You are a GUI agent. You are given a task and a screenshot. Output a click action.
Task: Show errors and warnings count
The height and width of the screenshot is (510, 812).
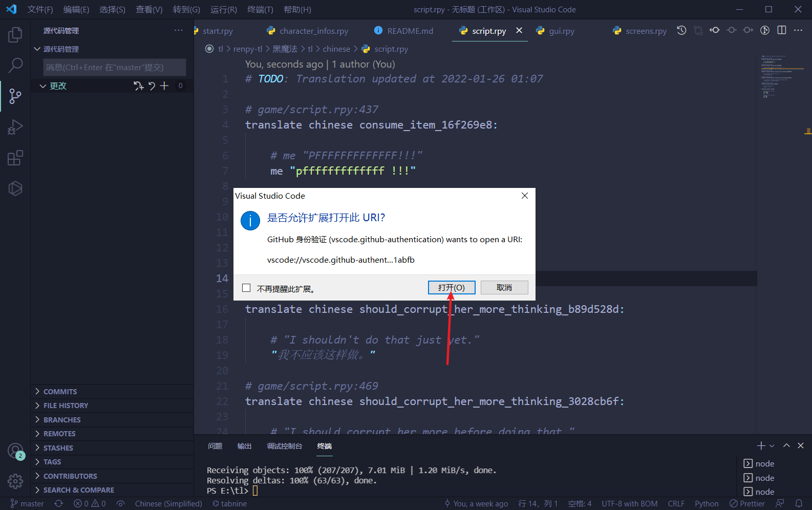point(90,503)
